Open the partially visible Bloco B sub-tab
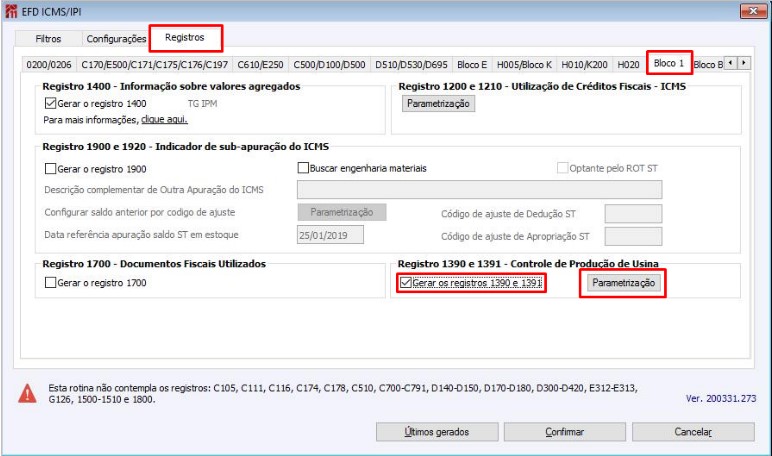This screenshot has width=772, height=456. [708, 65]
